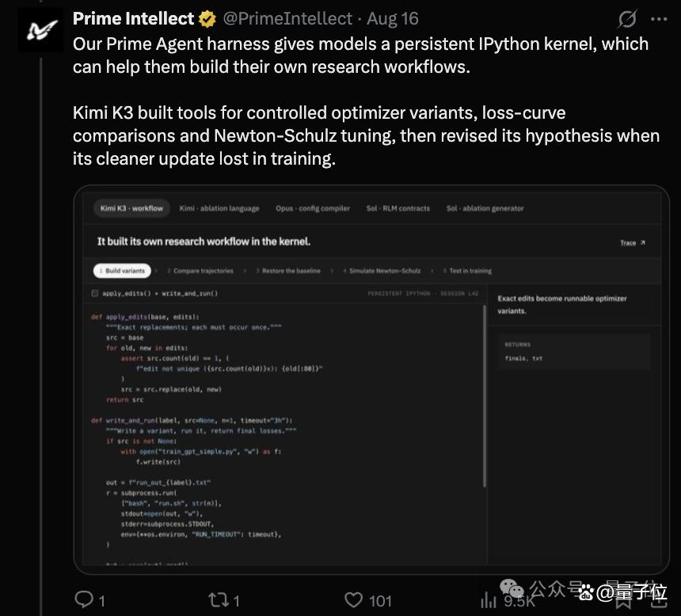
Task: Switch to Kimi · ablation language tab
Action: (x=219, y=208)
